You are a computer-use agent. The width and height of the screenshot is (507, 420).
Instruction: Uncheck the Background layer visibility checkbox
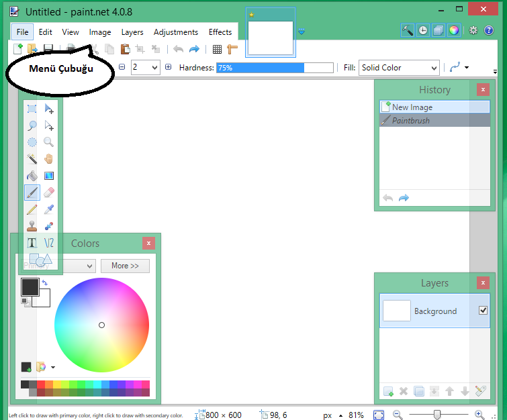483,311
